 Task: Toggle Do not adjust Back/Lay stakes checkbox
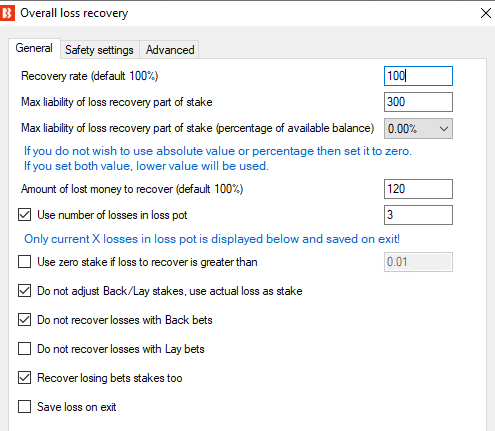pyautogui.click(x=25, y=291)
